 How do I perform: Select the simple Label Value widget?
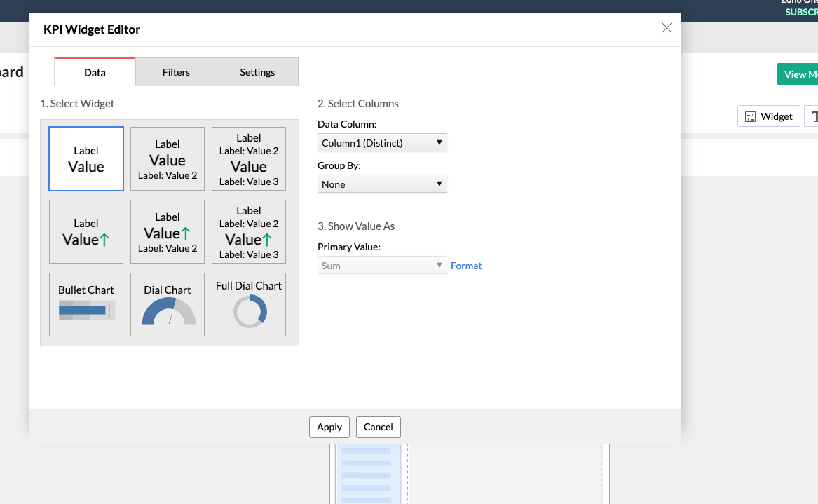(86, 159)
